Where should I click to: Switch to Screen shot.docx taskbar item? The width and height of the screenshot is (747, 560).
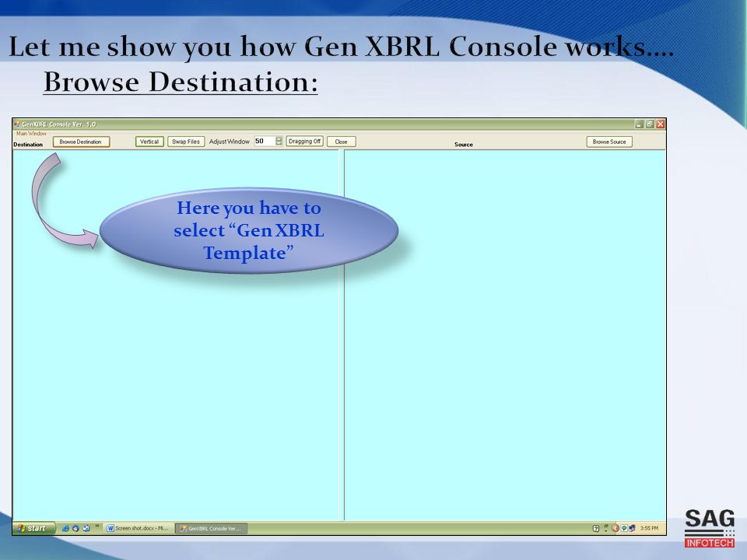(x=138, y=528)
